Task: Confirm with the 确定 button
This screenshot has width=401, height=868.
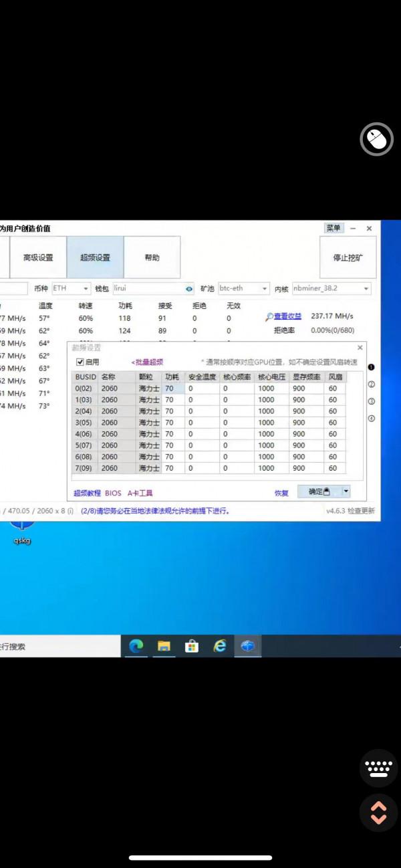Action: point(319,492)
